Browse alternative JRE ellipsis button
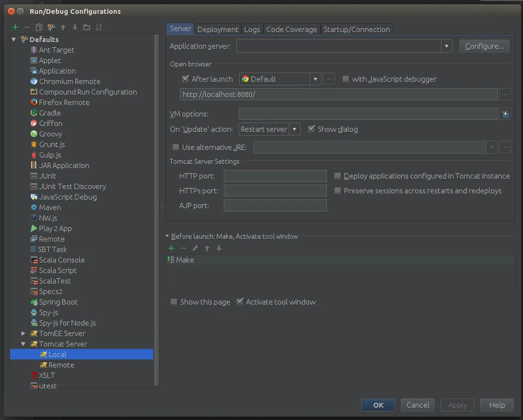Screen dimensions: 523x420 coord(505,147)
